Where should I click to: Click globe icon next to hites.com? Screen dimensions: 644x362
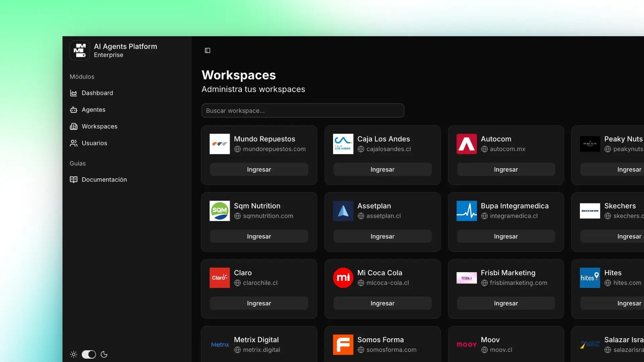pyautogui.click(x=608, y=283)
